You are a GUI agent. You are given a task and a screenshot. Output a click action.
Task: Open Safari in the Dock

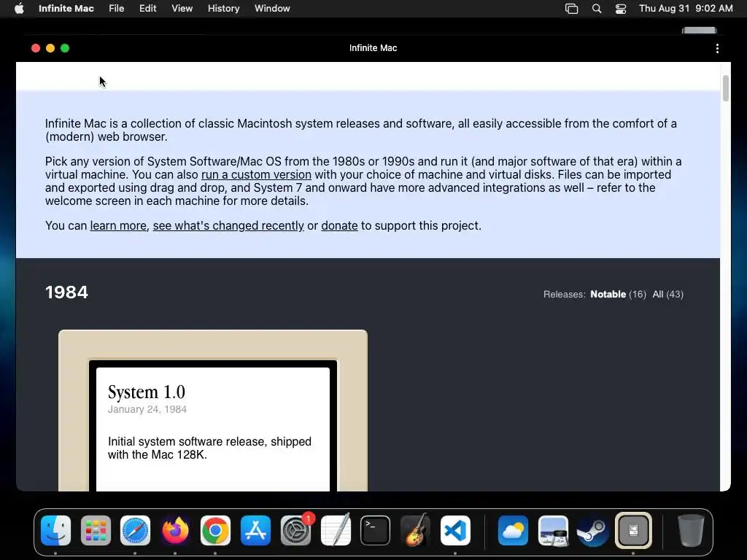point(135,530)
